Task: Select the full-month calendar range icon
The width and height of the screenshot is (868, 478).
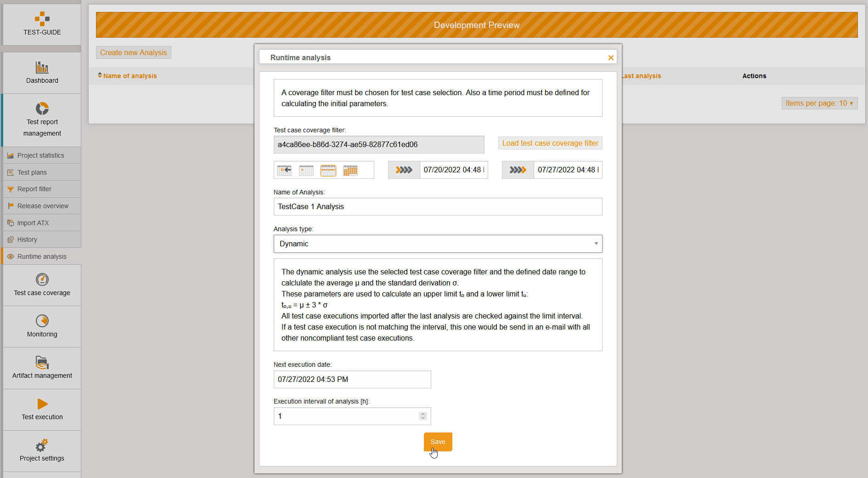Action: pos(350,170)
